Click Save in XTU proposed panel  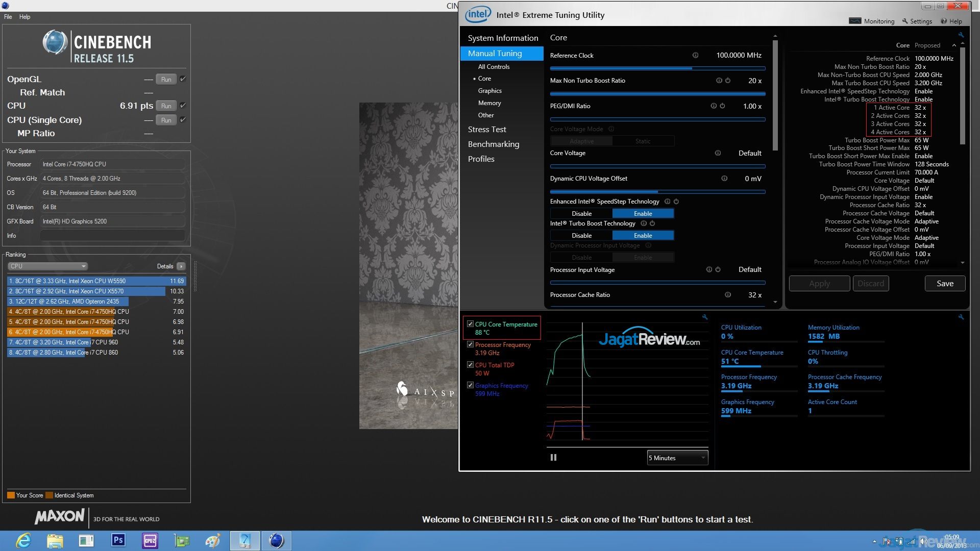tap(945, 284)
